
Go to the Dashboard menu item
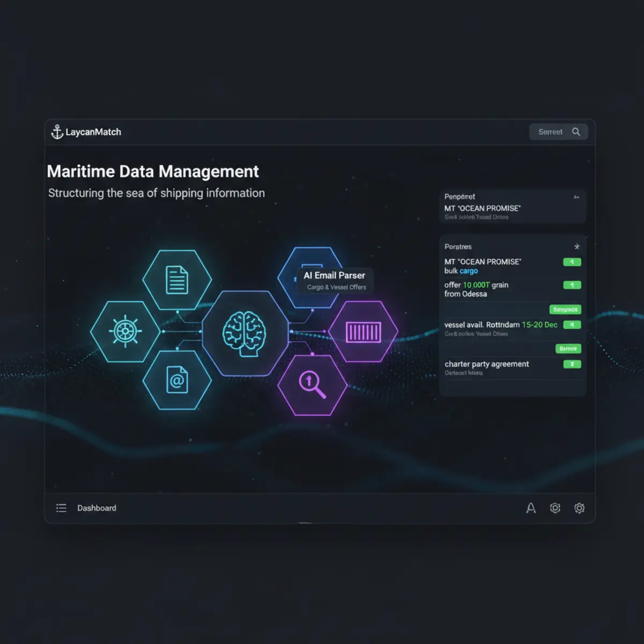[x=97, y=508]
